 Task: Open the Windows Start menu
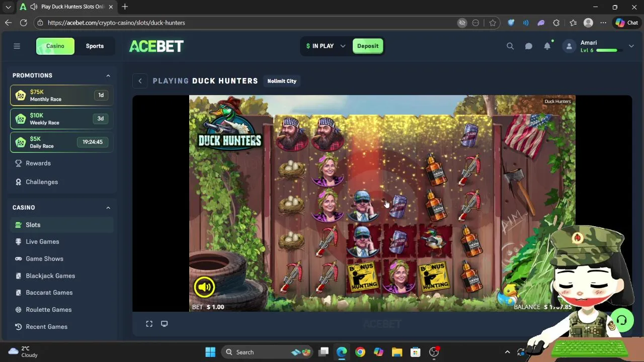[210, 352]
